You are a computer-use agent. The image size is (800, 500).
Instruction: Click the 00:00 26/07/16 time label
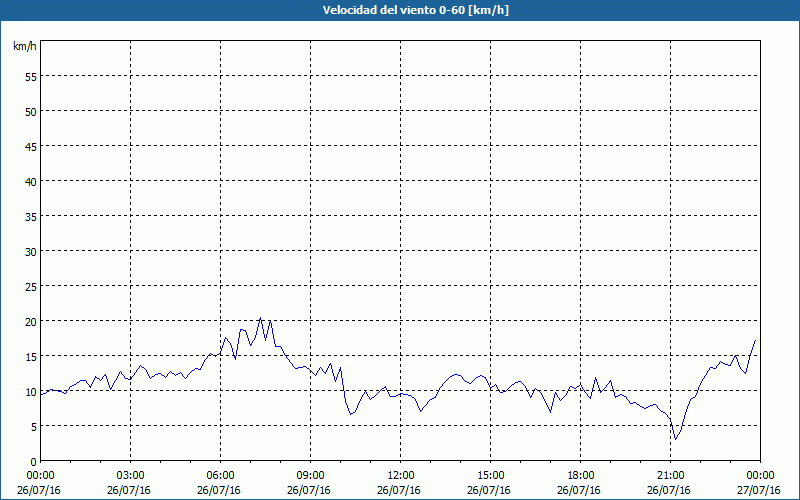point(39,483)
